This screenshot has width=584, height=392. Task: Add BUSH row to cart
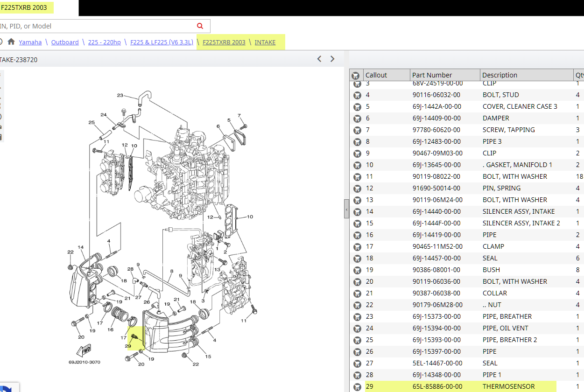[357, 270]
